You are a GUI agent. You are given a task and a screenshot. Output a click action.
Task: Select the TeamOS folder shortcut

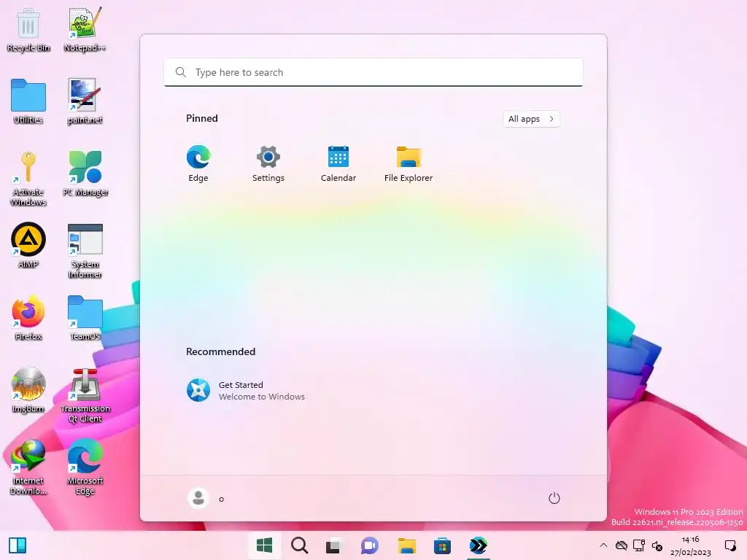pyautogui.click(x=85, y=319)
